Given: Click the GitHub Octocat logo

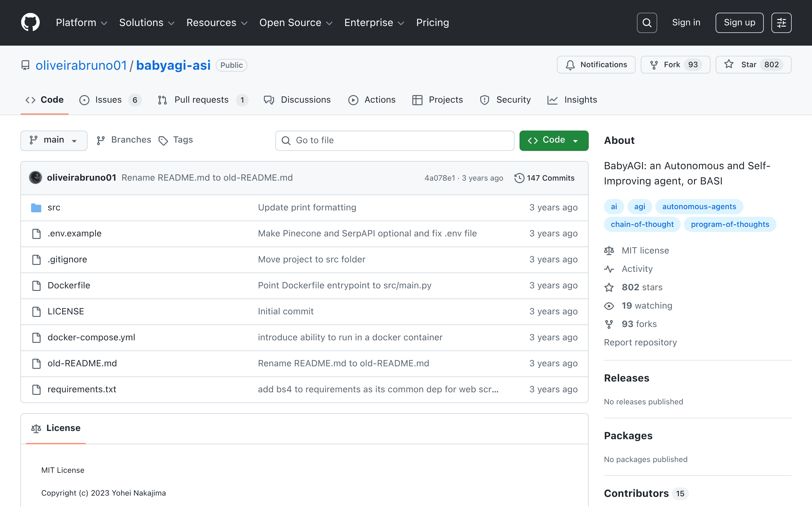Looking at the screenshot, I should click(x=30, y=22).
